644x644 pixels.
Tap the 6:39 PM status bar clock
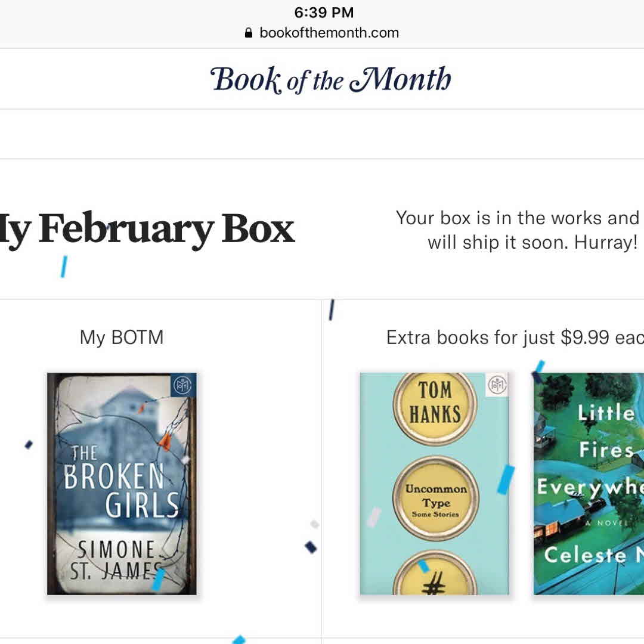(324, 12)
